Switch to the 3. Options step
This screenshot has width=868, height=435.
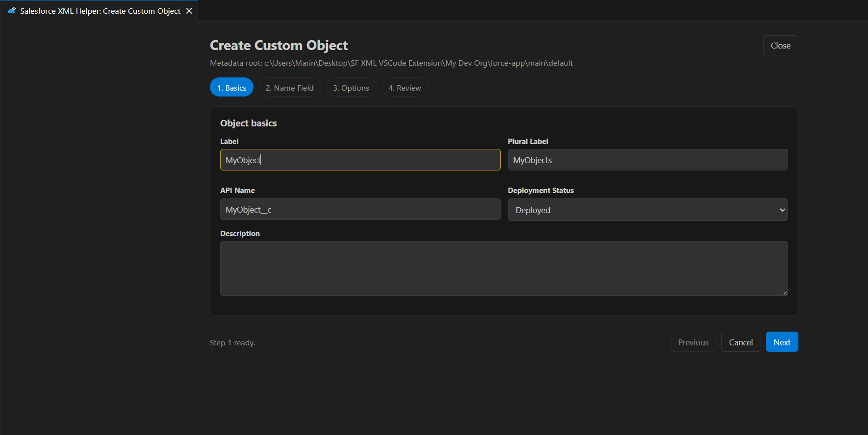(351, 87)
